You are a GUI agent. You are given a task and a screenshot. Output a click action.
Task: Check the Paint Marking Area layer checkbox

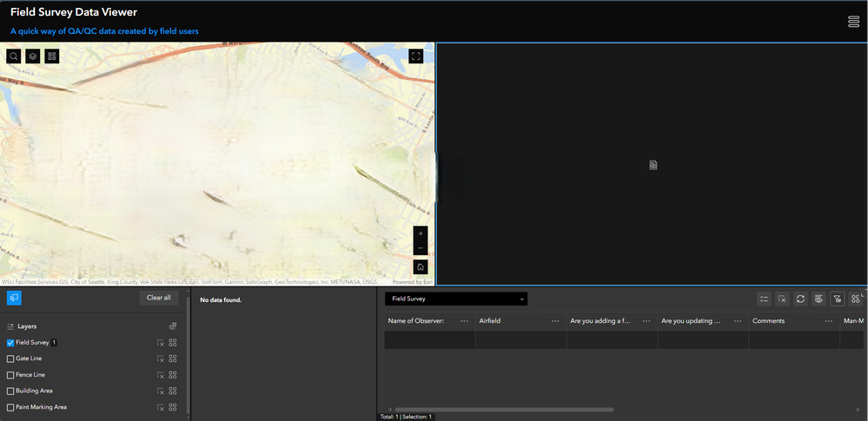click(x=10, y=408)
